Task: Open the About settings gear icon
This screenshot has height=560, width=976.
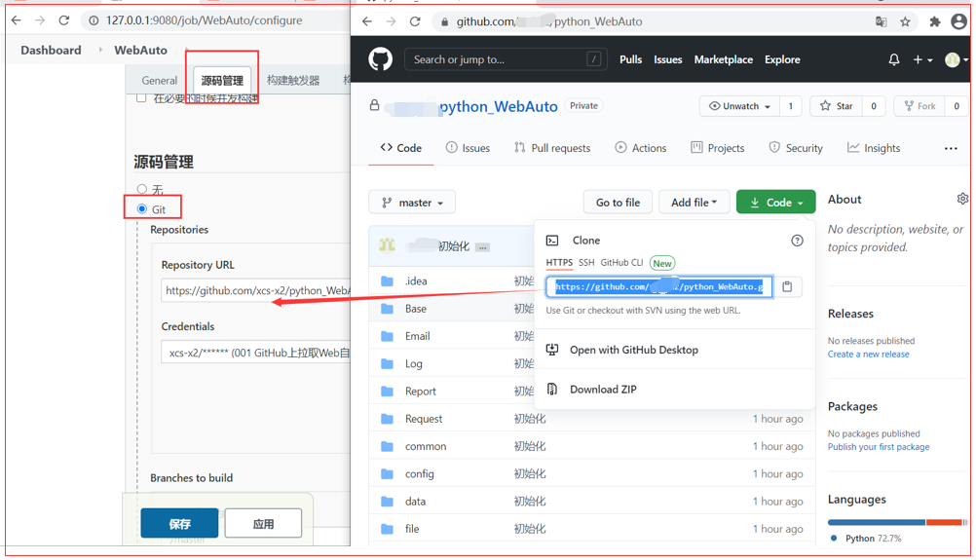Action: click(962, 199)
